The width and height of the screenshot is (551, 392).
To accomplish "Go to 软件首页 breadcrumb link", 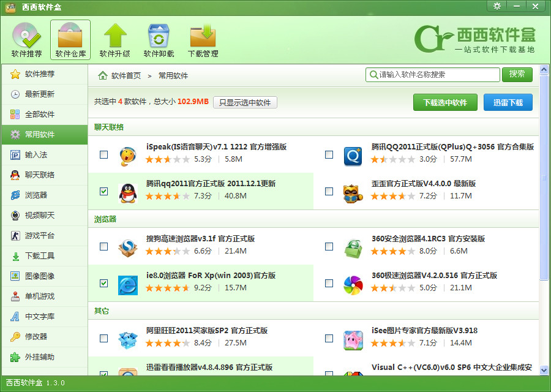I will coord(126,75).
